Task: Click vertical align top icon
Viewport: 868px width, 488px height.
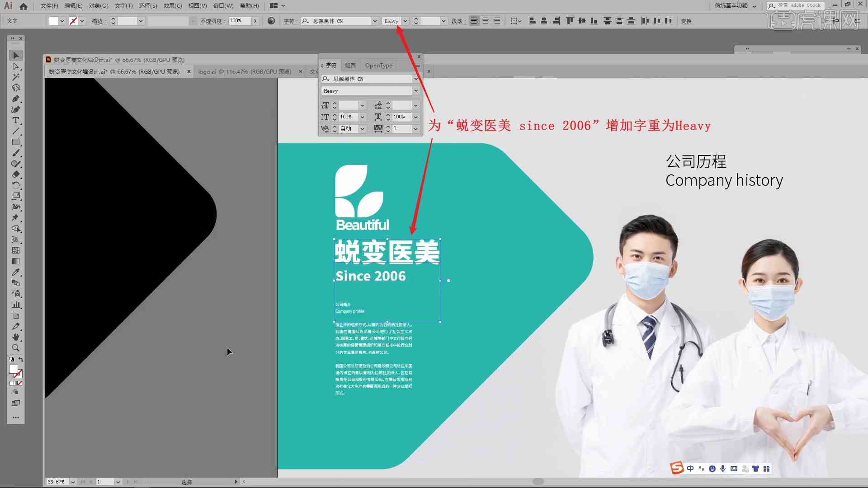Action: (x=570, y=21)
